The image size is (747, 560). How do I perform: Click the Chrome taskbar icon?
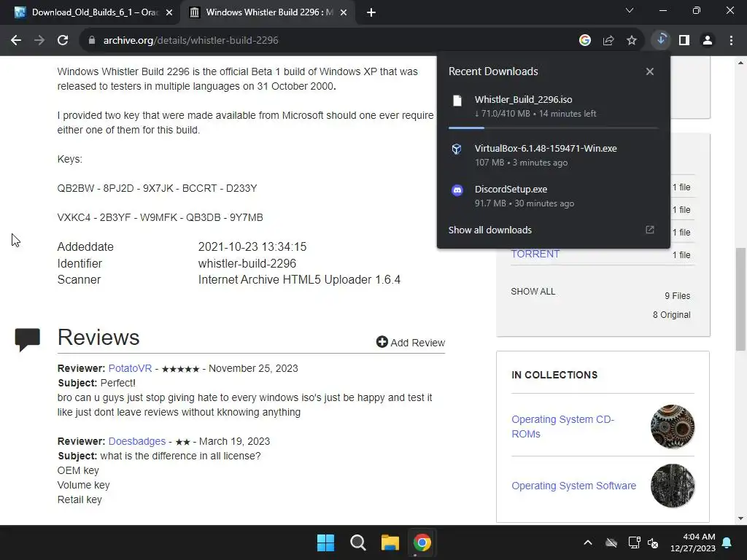[422, 542]
